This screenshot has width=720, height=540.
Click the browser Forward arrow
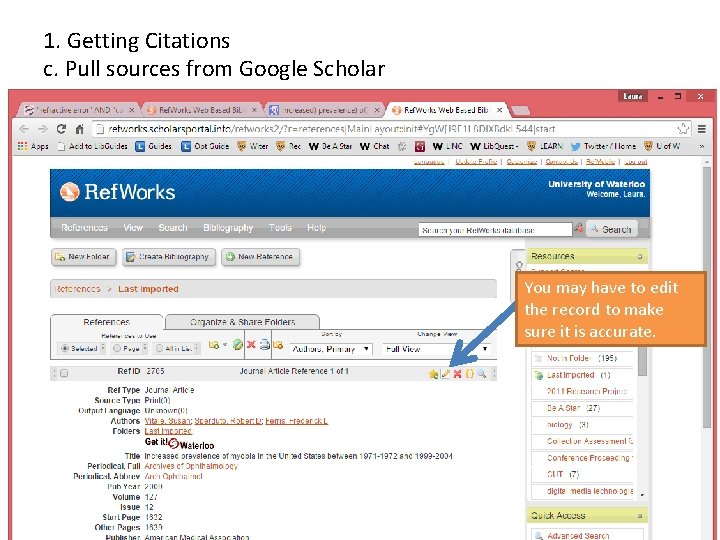point(42,129)
